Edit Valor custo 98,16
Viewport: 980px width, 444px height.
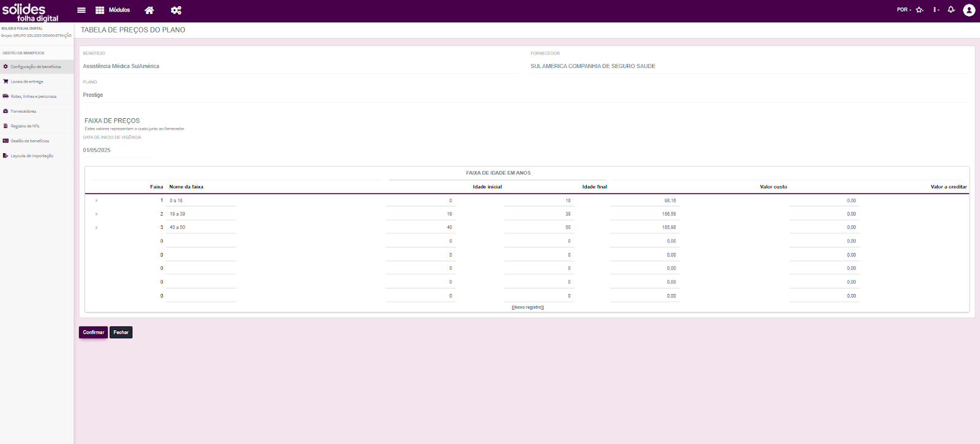(645, 201)
